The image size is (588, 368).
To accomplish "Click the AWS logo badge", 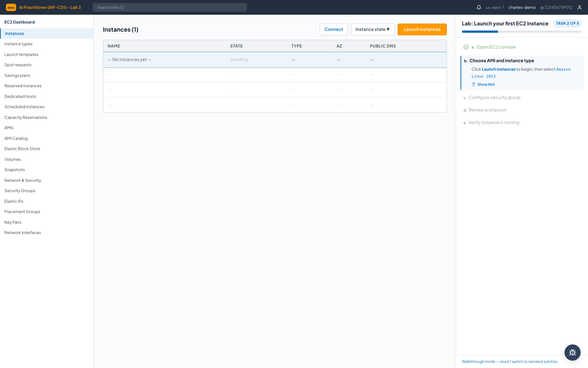I will click(11, 7).
